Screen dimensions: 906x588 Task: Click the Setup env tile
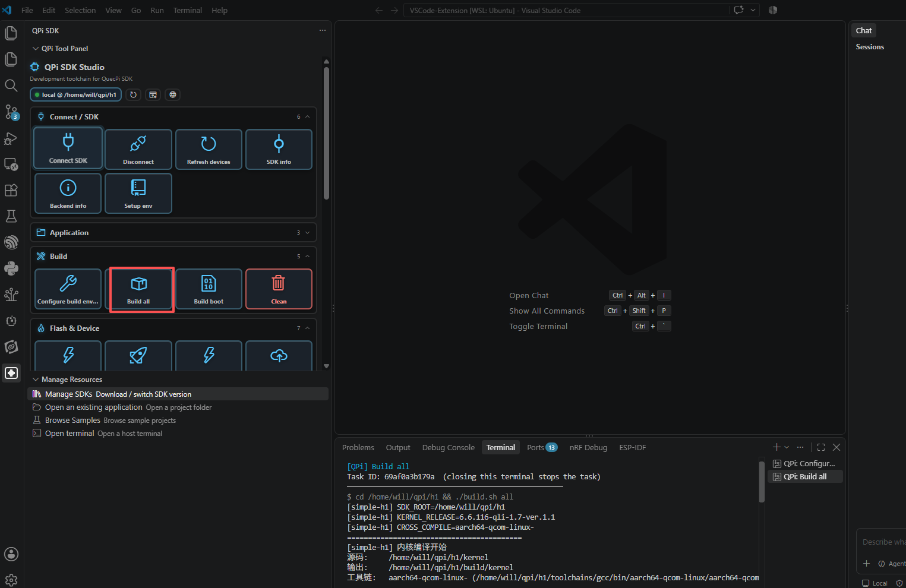point(138,193)
